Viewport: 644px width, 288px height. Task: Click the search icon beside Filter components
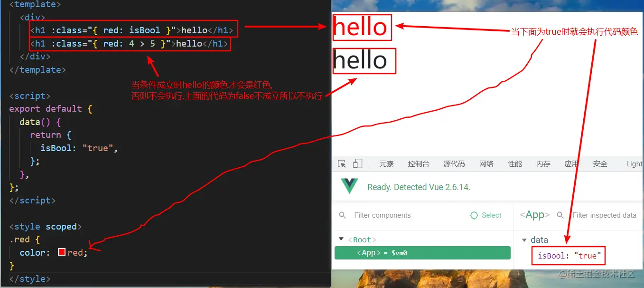point(343,215)
